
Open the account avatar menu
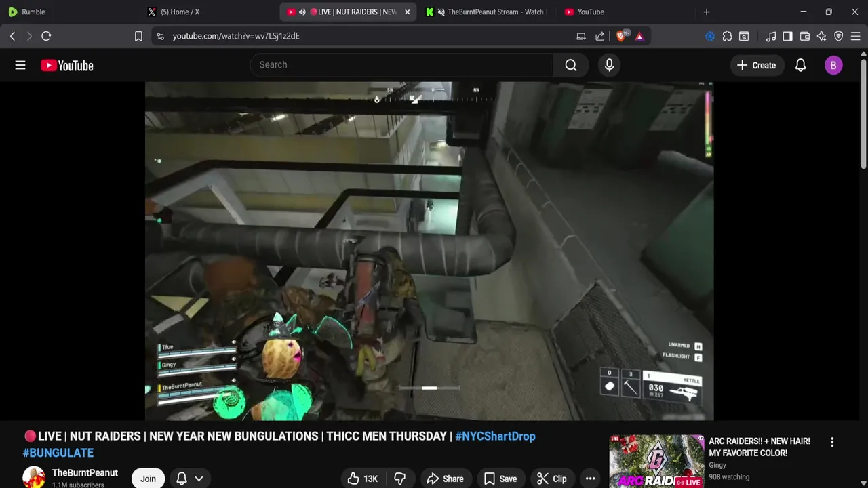click(833, 65)
